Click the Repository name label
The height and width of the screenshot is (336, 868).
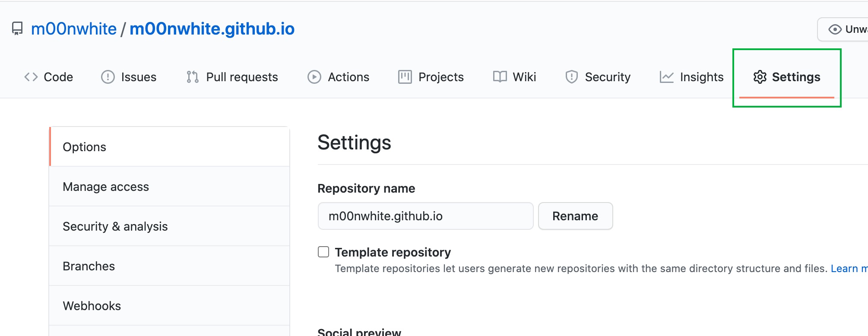[366, 188]
